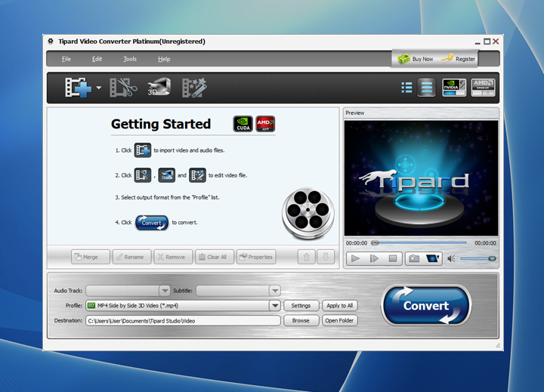
Task: Click the window resize grip corner
Action: pos(498,345)
